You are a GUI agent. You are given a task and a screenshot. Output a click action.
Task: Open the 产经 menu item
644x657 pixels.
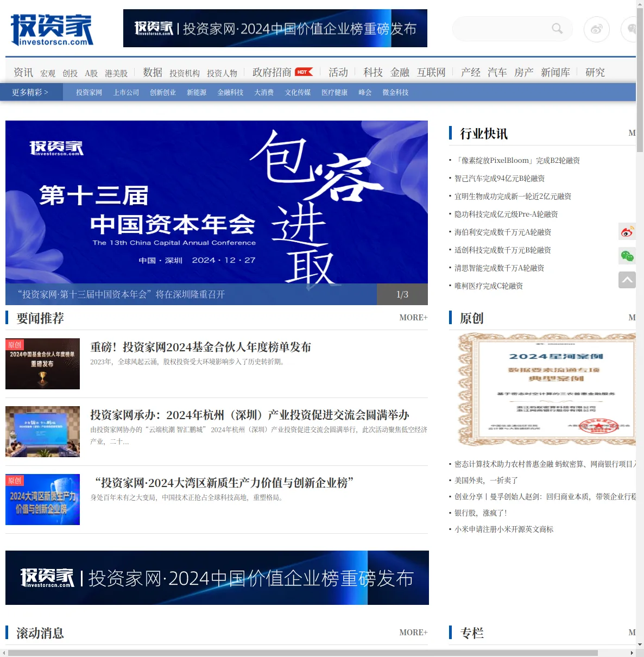tap(471, 72)
